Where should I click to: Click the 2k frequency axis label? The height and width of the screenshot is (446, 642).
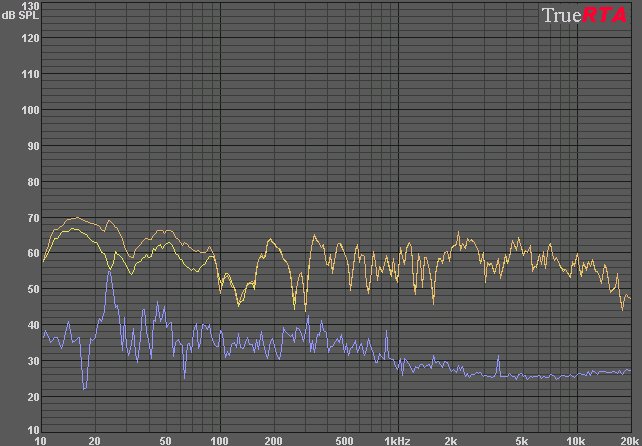(451, 440)
